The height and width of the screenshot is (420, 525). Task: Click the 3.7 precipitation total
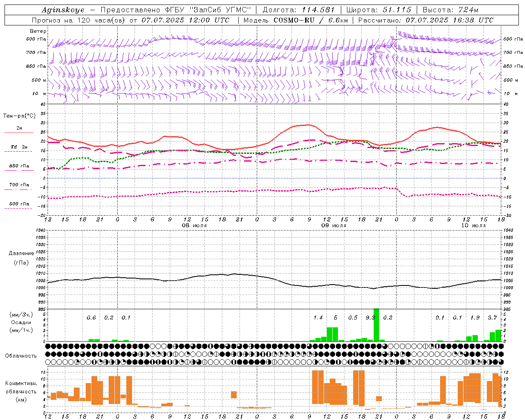tap(492, 317)
